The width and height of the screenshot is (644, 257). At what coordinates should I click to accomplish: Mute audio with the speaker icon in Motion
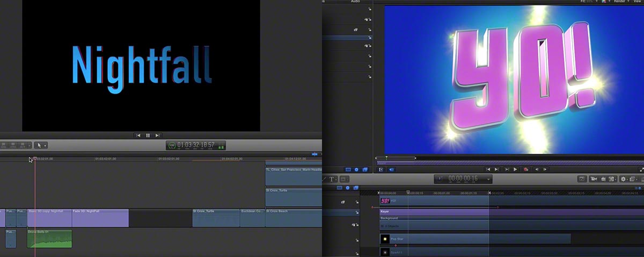coord(391,169)
